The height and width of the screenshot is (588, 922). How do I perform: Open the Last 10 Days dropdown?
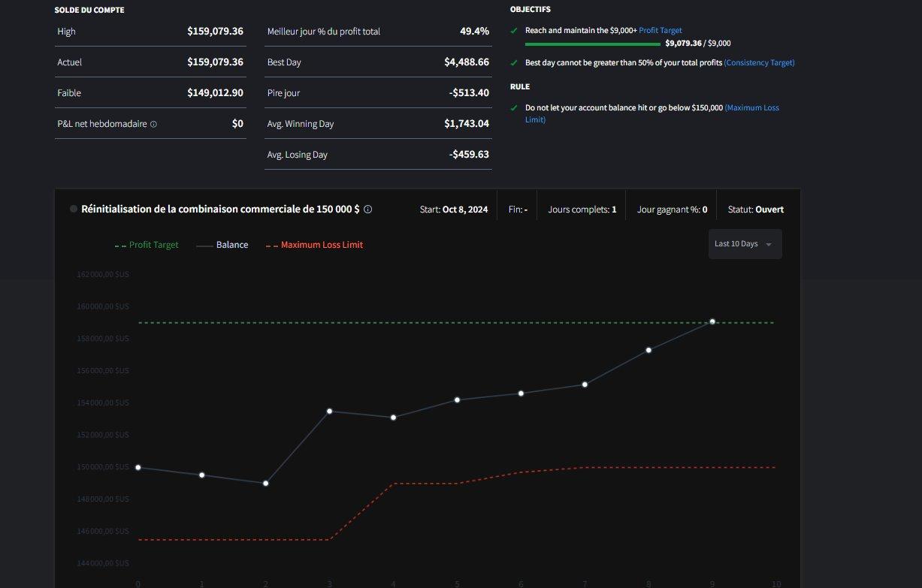(744, 244)
